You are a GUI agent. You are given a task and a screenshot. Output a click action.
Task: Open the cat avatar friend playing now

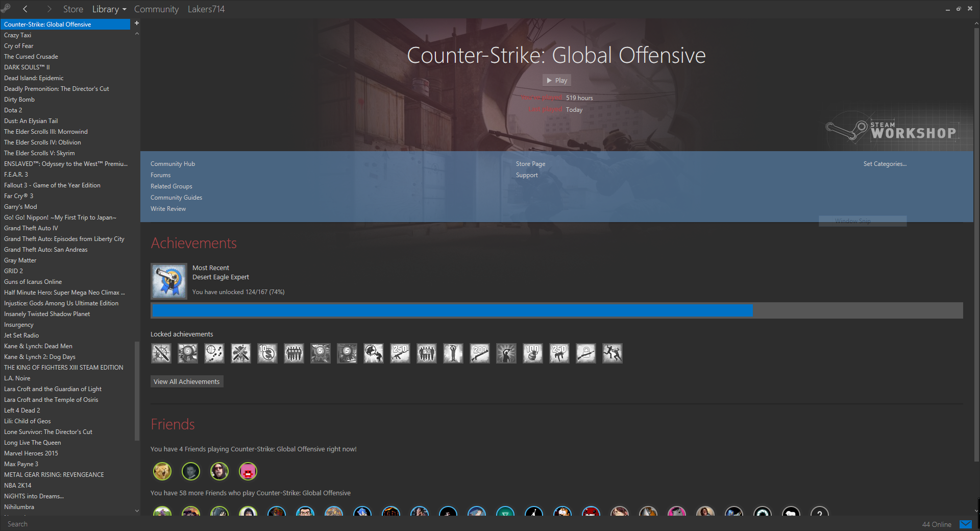pyautogui.click(x=162, y=471)
